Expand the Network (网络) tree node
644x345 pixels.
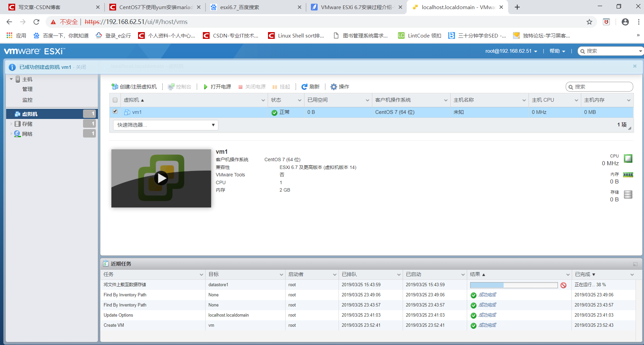tap(11, 134)
